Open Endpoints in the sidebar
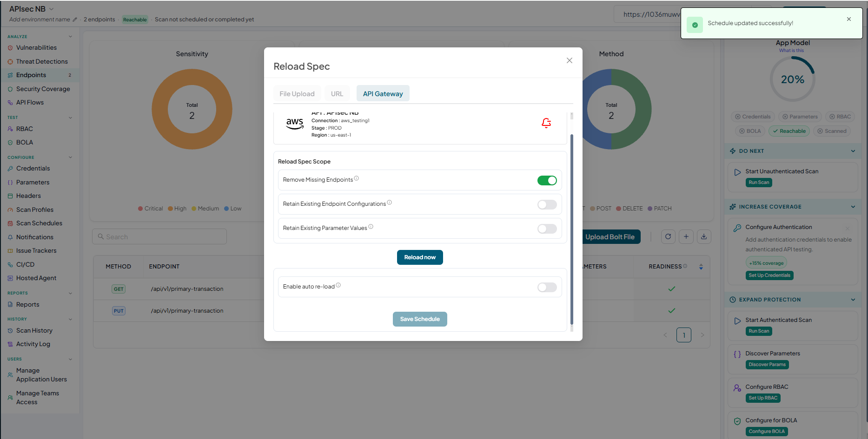868x439 pixels. [40, 75]
